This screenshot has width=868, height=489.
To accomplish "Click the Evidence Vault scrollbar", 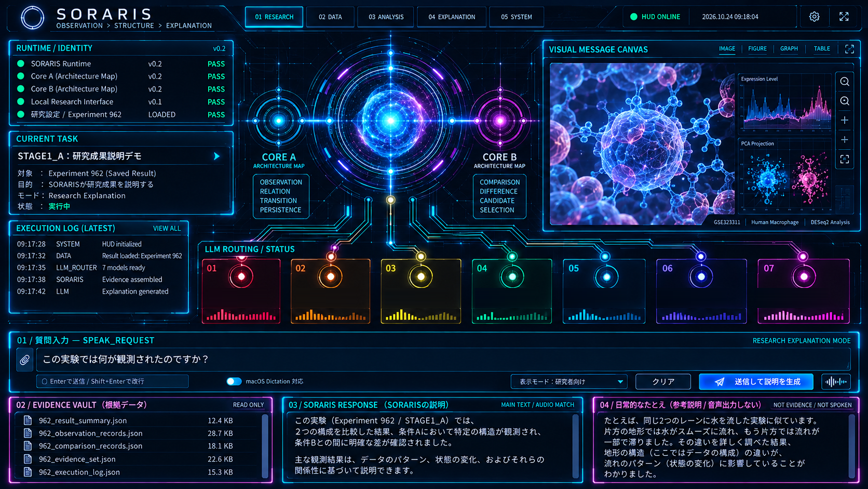I will pos(265,446).
